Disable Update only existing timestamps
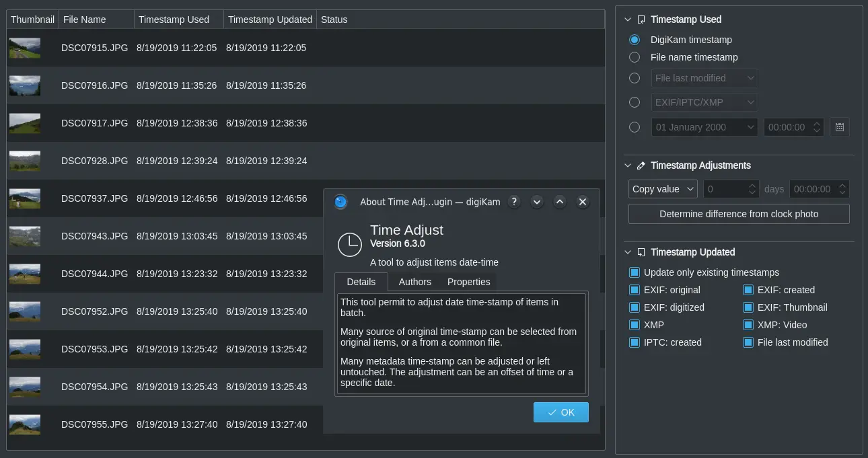Image resolution: width=868 pixels, height=458 pixels. click(x=634, y=272)
